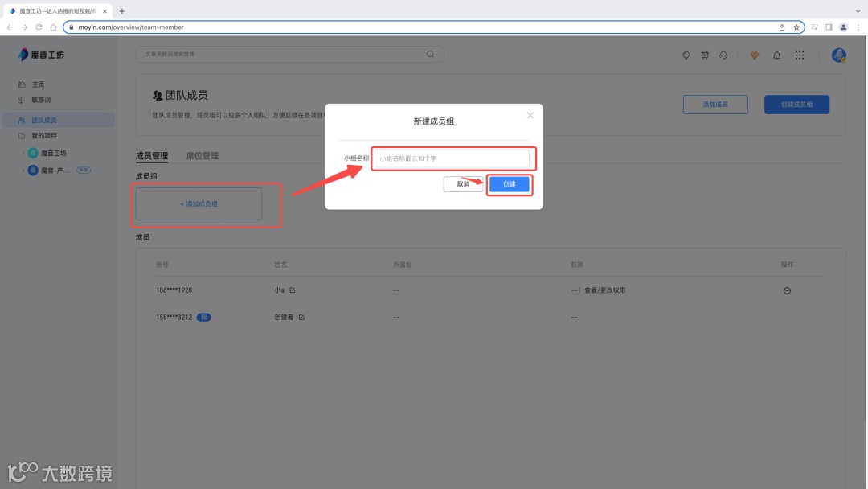Image resolution: width=868 pixels, height=489 pixels.
Task: Close the 魔音工坊 browser tab
Action: pos(104,11)
